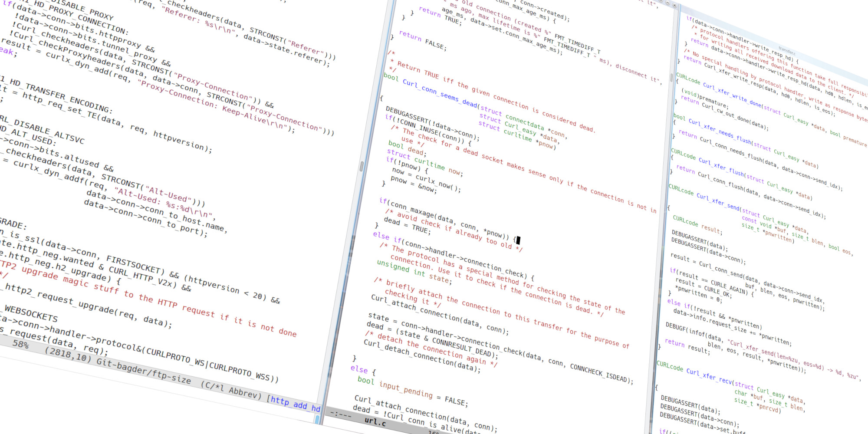Click the scrollbar thumb left of transfer.c code
Viewport: 868px width, 434px height.
(671, 78)
